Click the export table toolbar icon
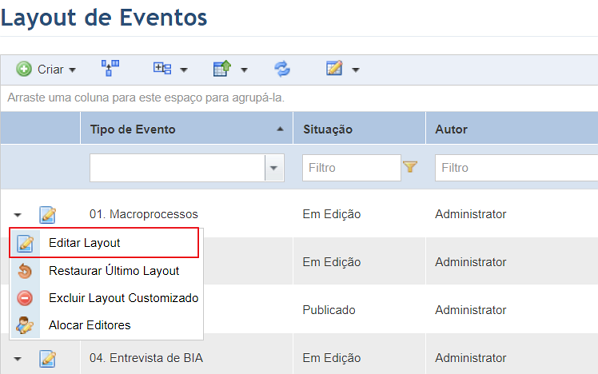The width and height of the screenshot is (598, 374). (222, 69)
